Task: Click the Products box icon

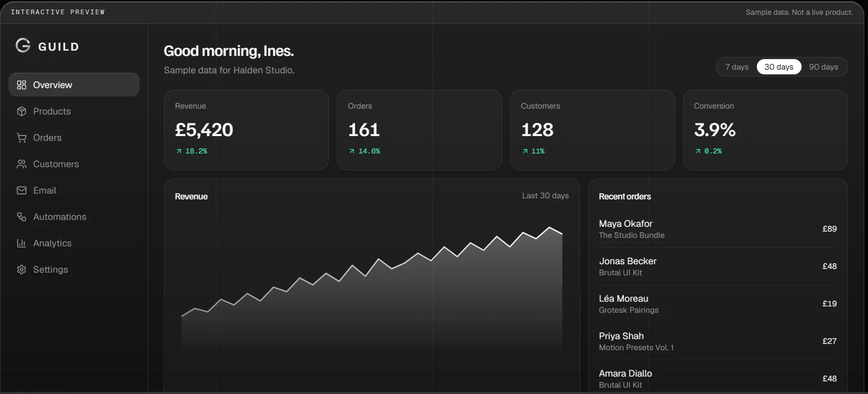Action: (22, 111)
